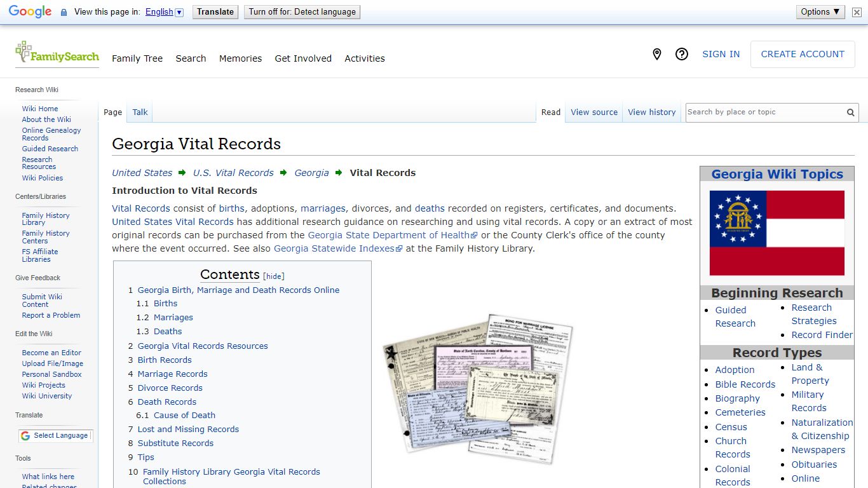Click the lock icon in translate bar
868x488 pixels.
(64, 12)
